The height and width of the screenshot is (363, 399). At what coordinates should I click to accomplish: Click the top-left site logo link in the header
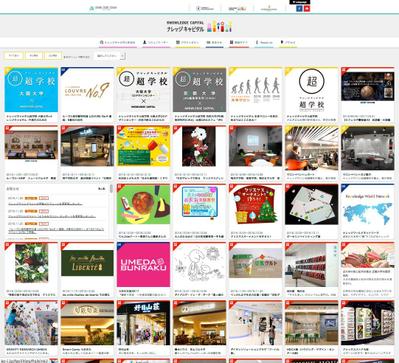(x=103, y=8)
